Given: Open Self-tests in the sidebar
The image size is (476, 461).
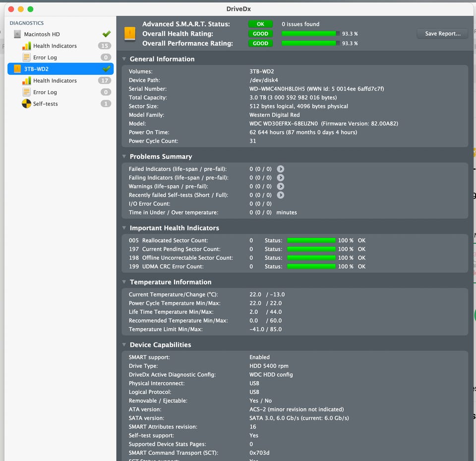Looking at the screenshot, I should pos(60,104).
